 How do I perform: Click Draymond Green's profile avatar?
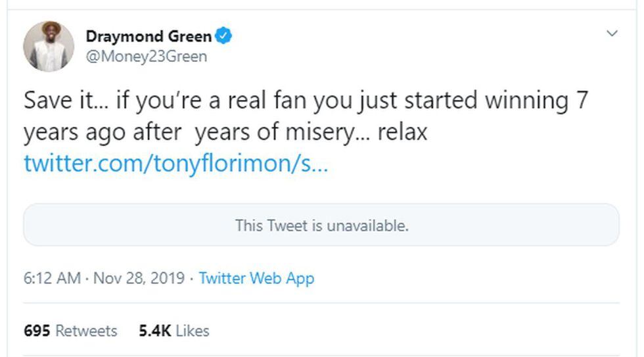click(x=48, y=46)
